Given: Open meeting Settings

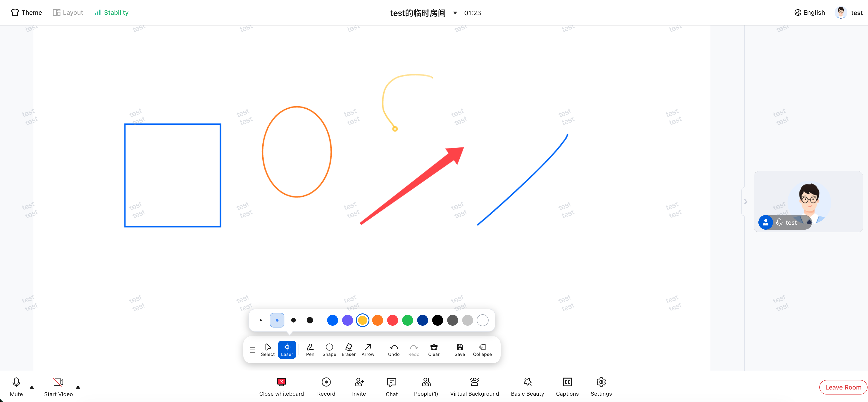Looking at the screenshot, I should click(x=601, y=387).
